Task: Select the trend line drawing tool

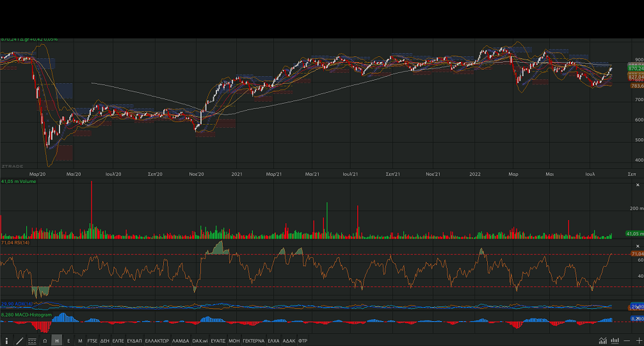Action: click(x=19, y=341)
